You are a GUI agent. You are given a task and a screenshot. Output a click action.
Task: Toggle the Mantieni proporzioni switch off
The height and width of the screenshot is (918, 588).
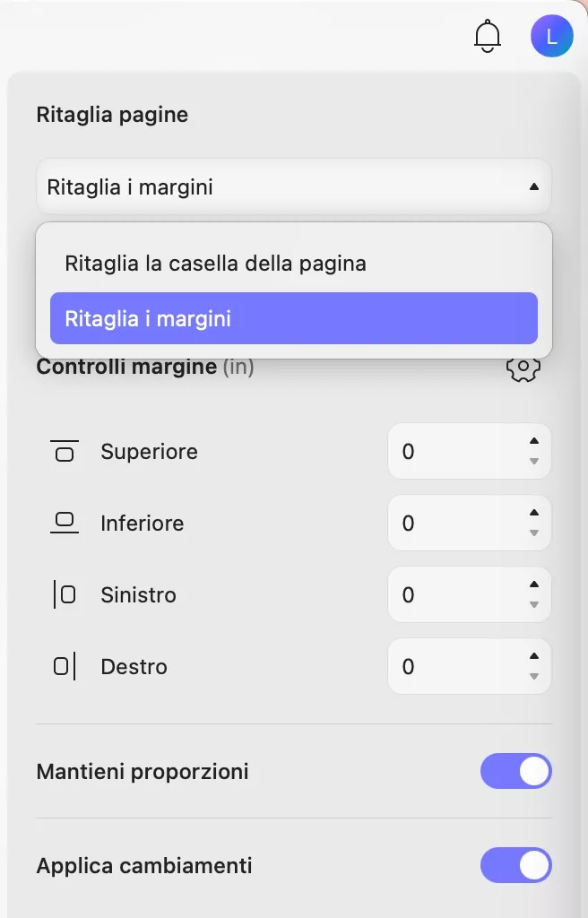pos(516,771)
